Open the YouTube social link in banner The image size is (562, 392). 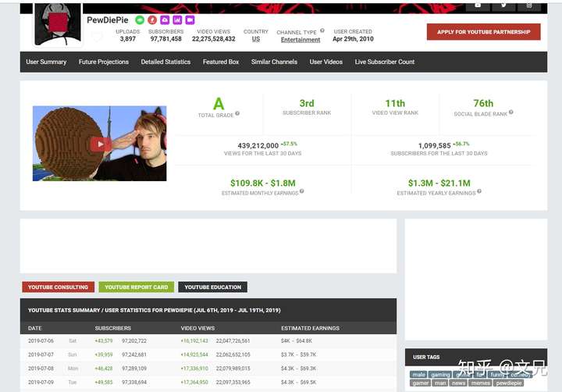[478, 5]
